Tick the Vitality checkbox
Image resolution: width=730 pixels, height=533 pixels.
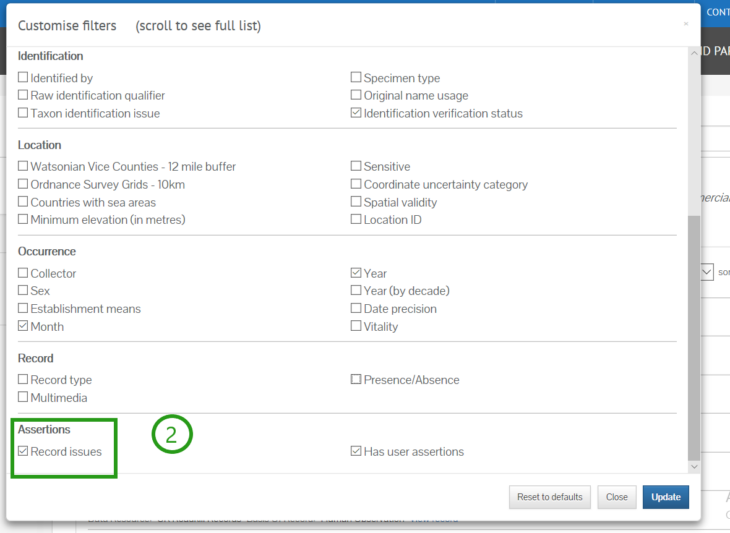tap(356, 326)
